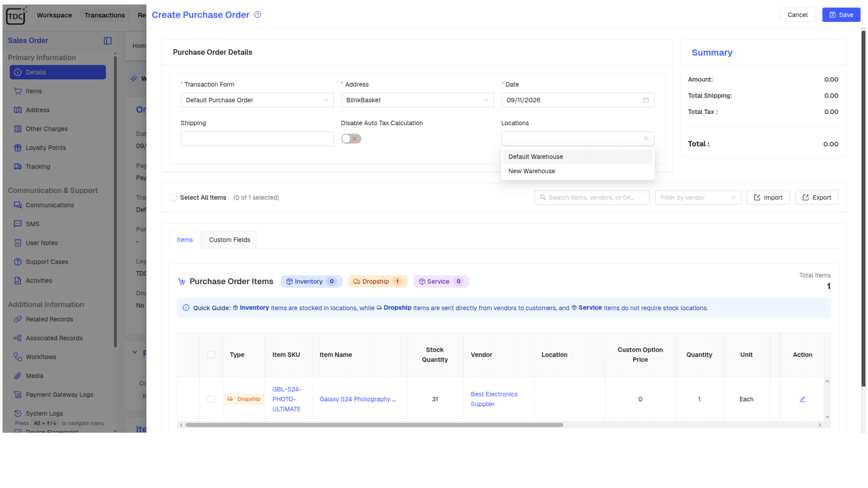Click the Import button

768,198
